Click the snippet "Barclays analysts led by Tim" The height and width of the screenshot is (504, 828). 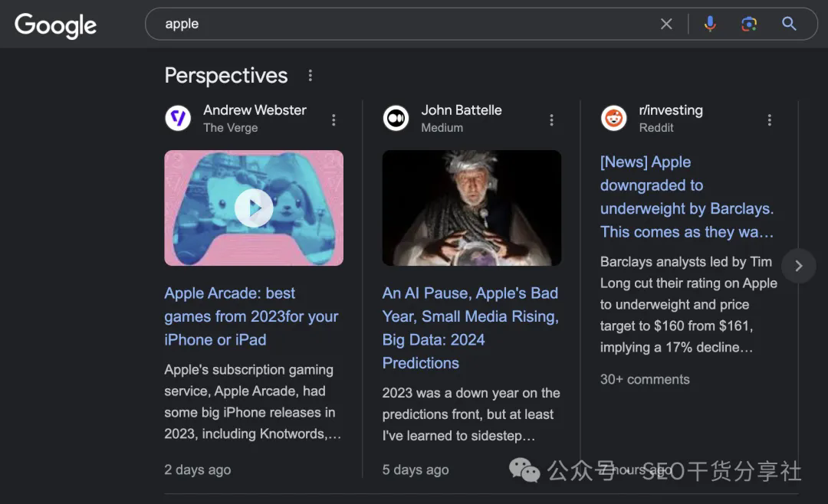point(688,305)
